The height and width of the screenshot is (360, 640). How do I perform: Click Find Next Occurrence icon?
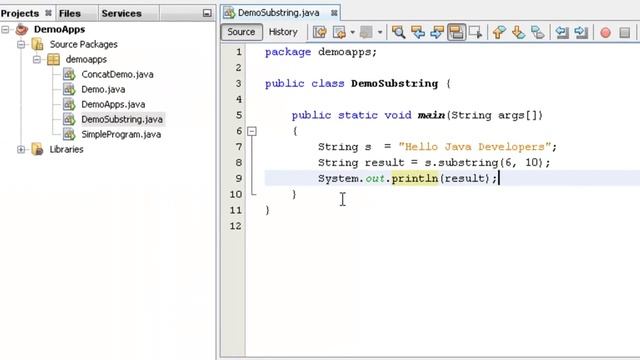coord(437,32)
